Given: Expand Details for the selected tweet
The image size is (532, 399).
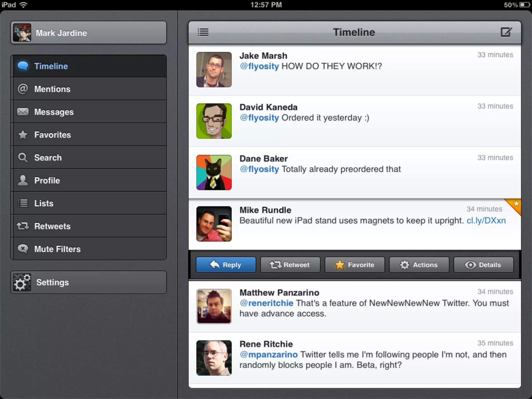Looking at the screenshot, I should tap(483, 265).
